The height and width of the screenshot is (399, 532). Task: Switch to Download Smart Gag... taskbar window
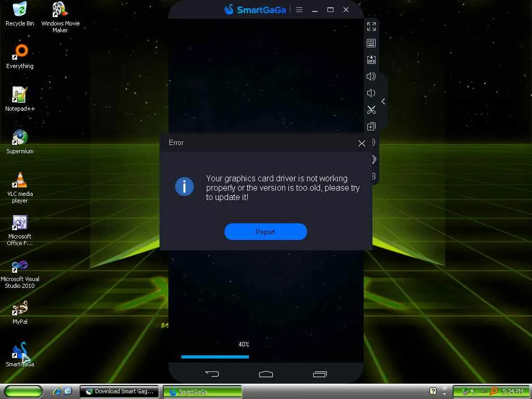[x=119, y=392]
